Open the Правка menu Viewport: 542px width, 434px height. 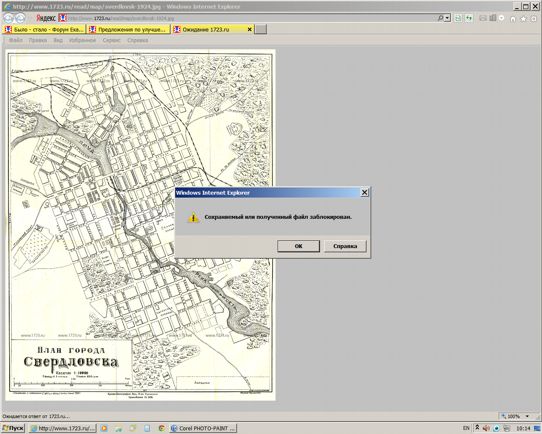[38, 40]
